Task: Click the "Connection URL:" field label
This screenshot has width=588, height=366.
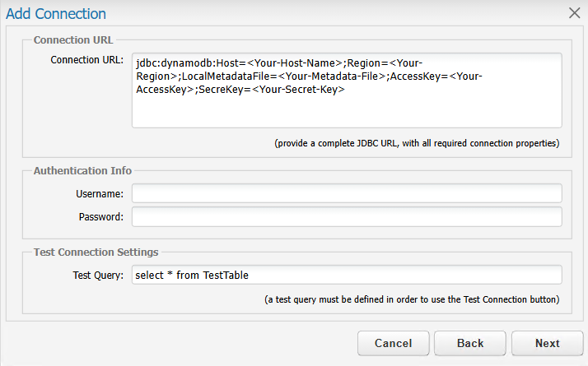Action: point(87,60)
